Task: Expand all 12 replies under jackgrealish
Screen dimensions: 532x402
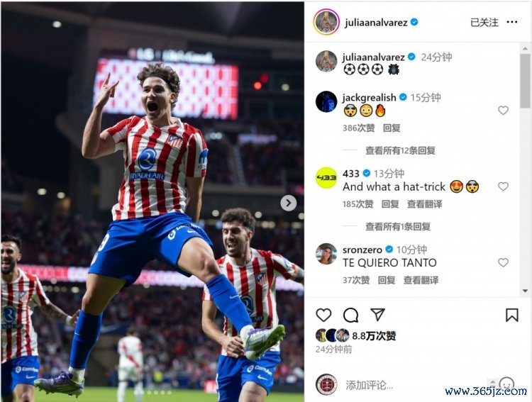Action: 400,150
